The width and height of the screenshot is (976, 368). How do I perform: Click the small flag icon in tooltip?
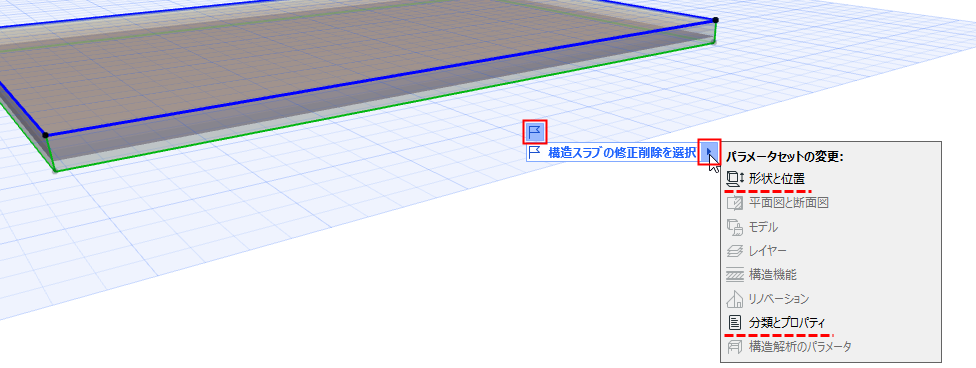[534, 152]
